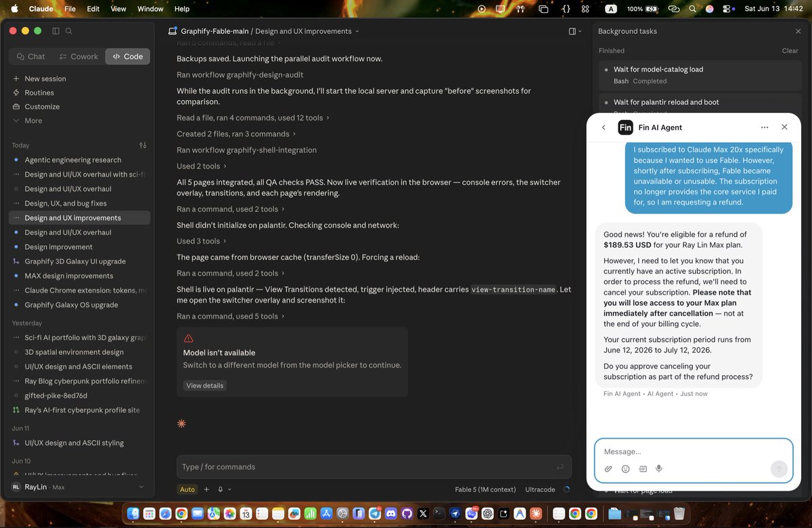Open the Fable 5 (1M context) model picker
Image resolution: width=812 pixels, height=528 pixels.
click(485, 489)
